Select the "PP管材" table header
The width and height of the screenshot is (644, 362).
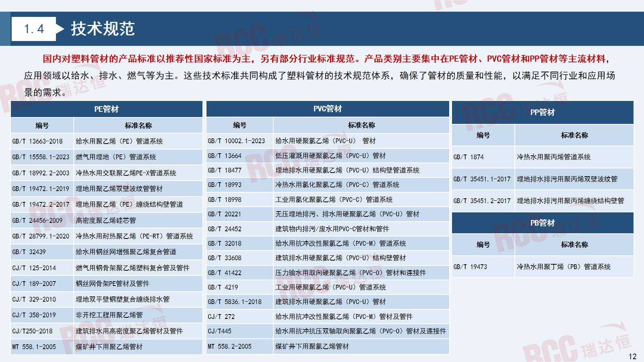[542, 113]
